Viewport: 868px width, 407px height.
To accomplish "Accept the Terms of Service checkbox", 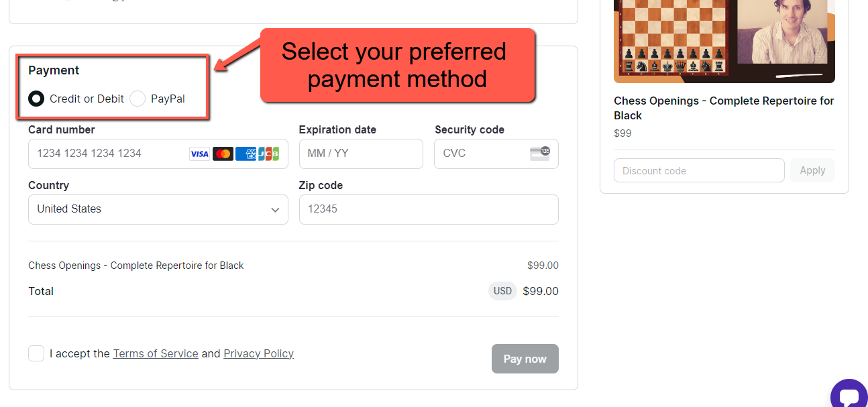I will pos(36,353).
